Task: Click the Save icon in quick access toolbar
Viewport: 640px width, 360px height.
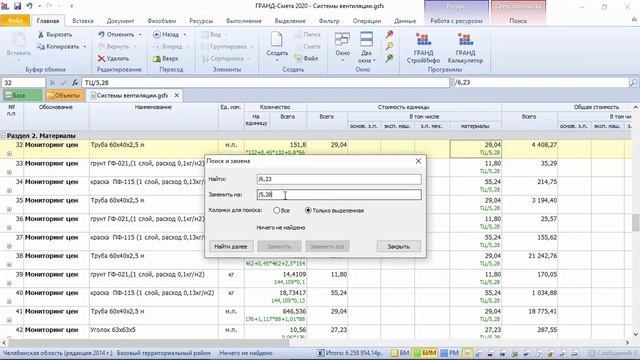Action: click(17, 6)
